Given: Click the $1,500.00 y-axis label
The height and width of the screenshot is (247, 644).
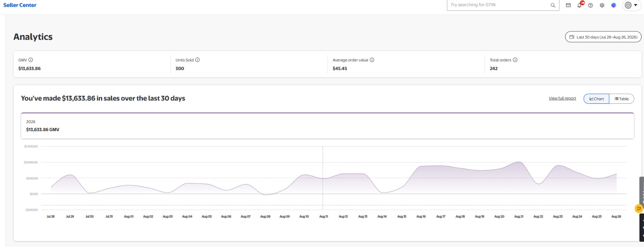Looking at the screenshot, I should pos(31,146).
